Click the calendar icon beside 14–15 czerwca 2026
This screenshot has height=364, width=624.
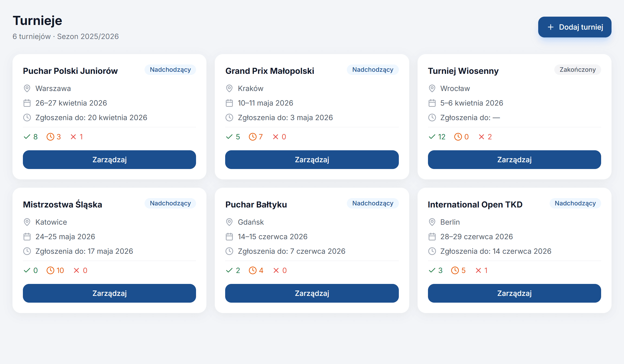(229, 237)
